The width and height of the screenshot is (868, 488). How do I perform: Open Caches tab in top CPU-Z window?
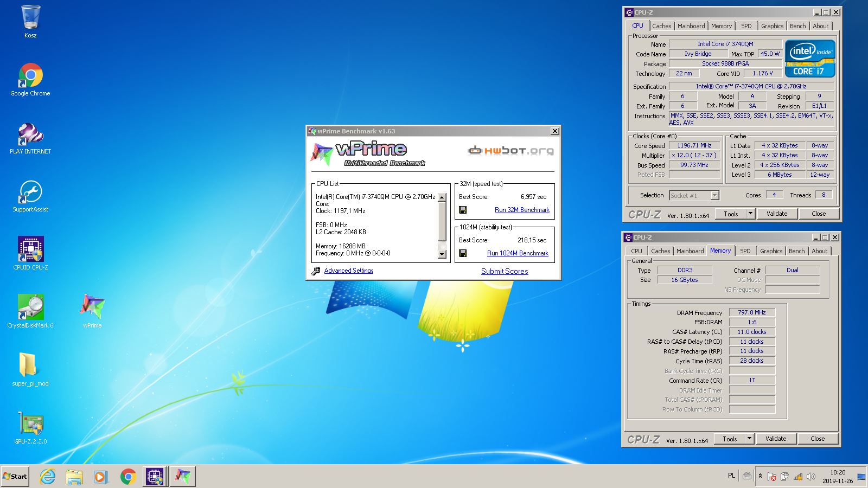point(661,26)
